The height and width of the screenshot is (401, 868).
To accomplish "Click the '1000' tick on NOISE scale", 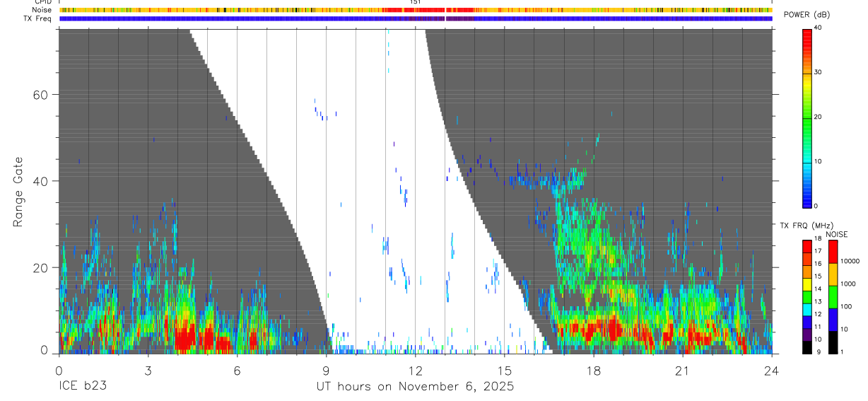I will [x=849, y=284].
